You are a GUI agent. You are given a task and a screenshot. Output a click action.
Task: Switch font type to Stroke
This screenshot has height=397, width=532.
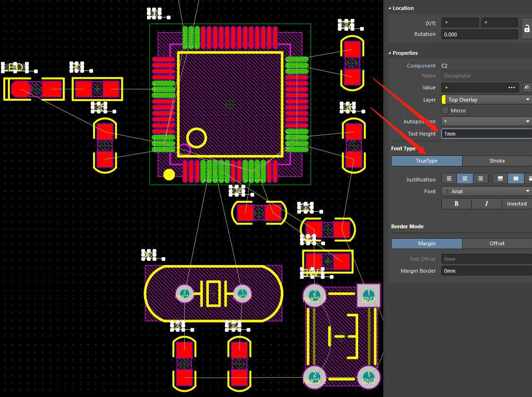[497, 161]
